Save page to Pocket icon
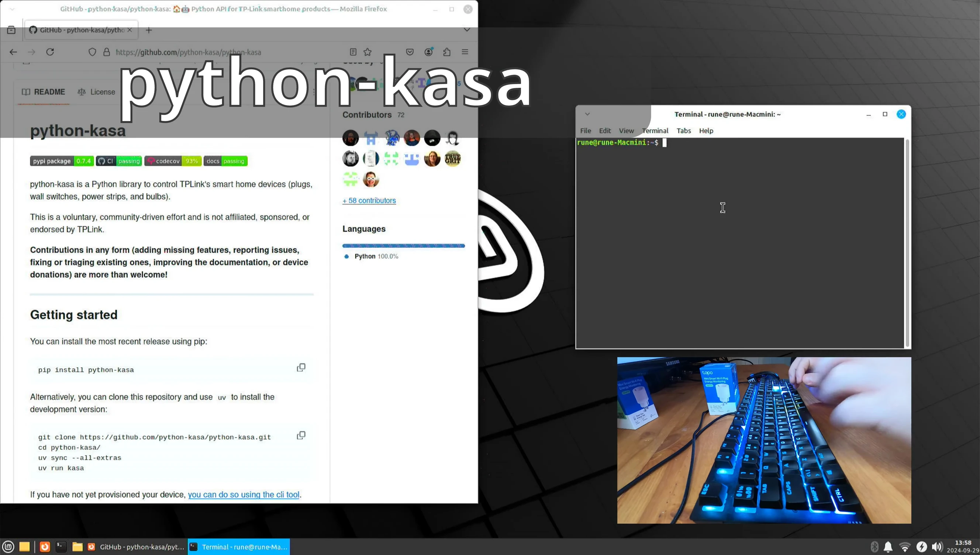 click(x=410, y=52)
